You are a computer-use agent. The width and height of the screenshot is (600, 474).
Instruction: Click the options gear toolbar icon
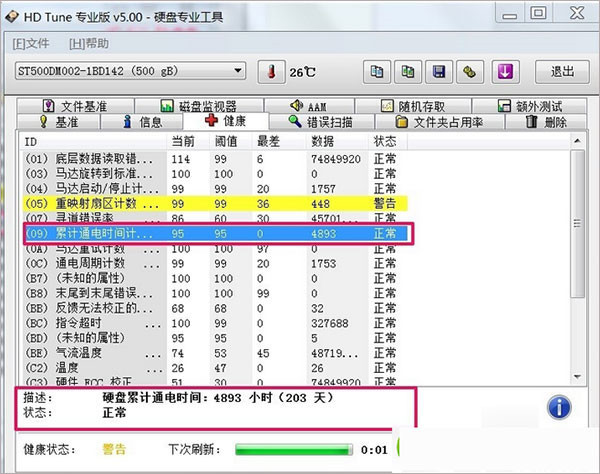468,72
